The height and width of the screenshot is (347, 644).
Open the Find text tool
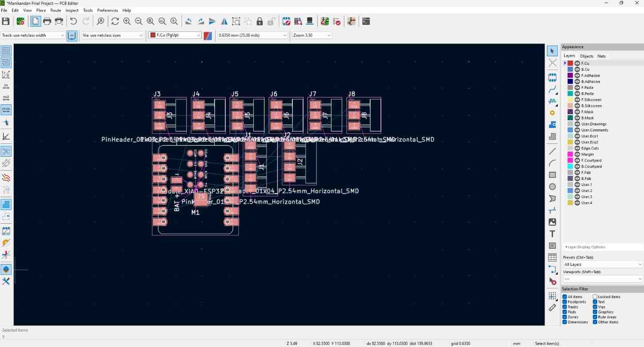(x=100, y=21)
